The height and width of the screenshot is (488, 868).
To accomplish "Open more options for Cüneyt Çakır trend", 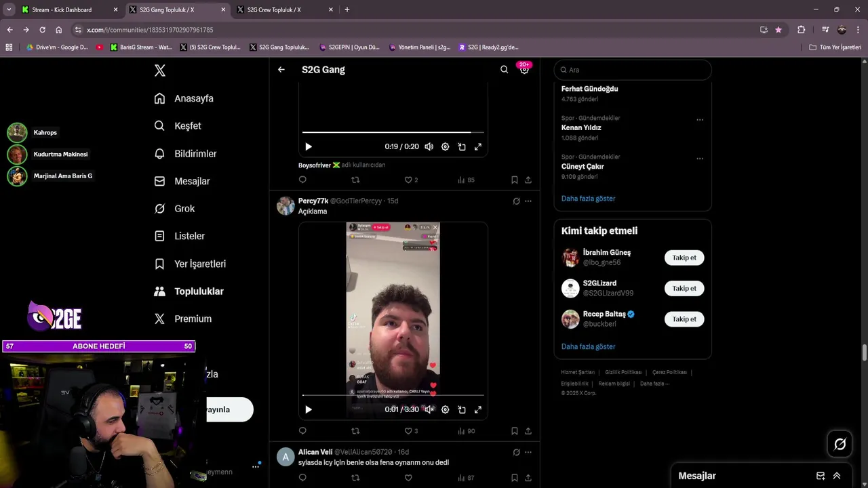I will 699,159.
